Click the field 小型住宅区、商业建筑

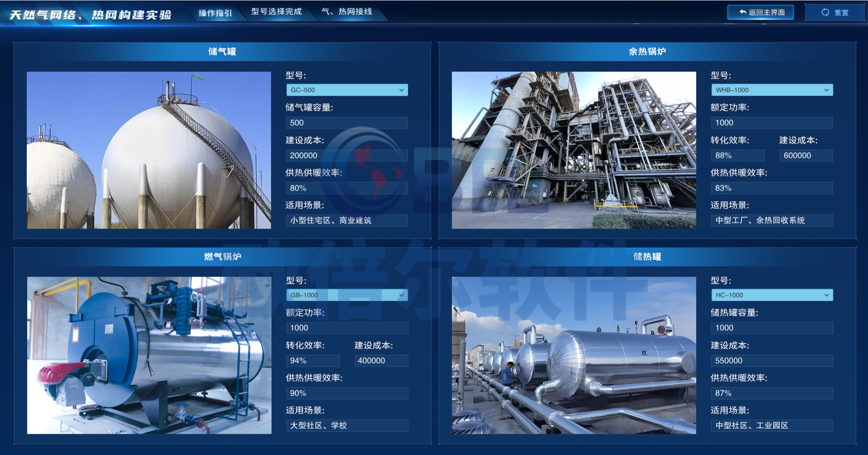pyautogui.click(x=347, y=220)
